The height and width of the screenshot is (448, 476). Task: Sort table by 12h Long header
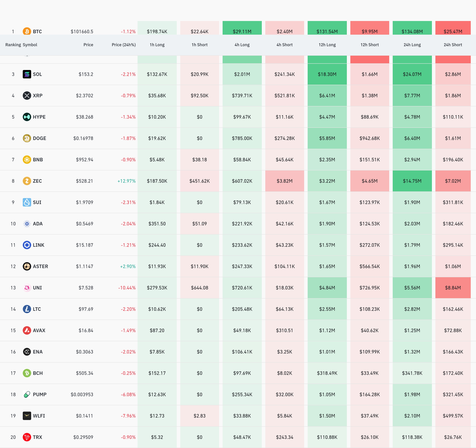[327, 45]
